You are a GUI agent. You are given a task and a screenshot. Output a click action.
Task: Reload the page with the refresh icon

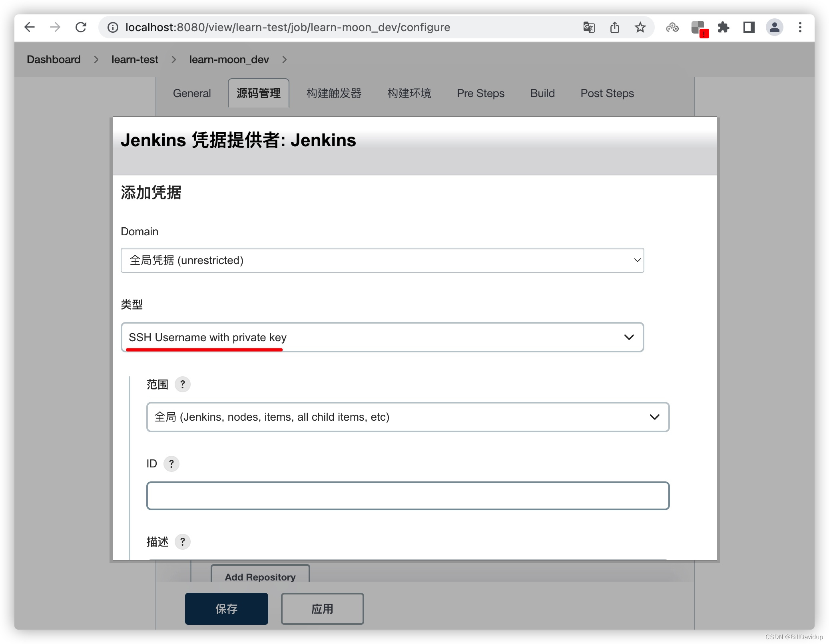[x=81, y=27]
